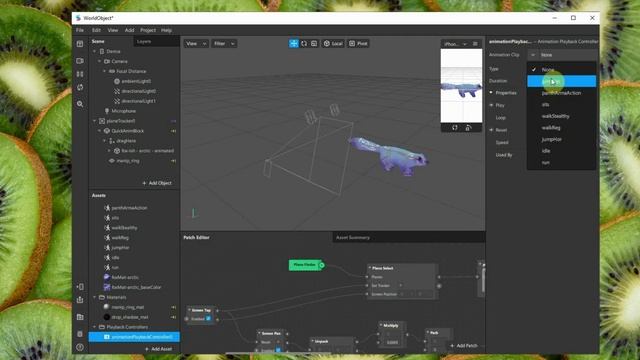Click the rotate device icon below simulator
The image size is (640, 360).
[455, 128]
